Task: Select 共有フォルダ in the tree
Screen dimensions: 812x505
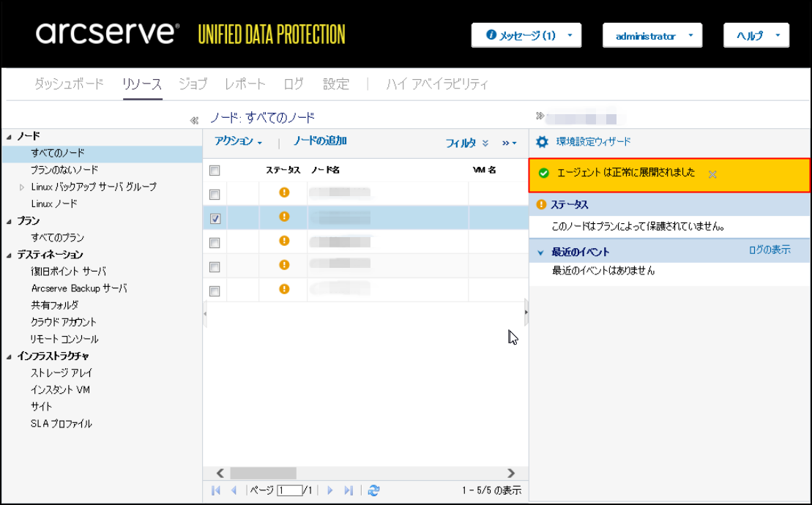Action: pyautogui.click(x=55, y=305)
